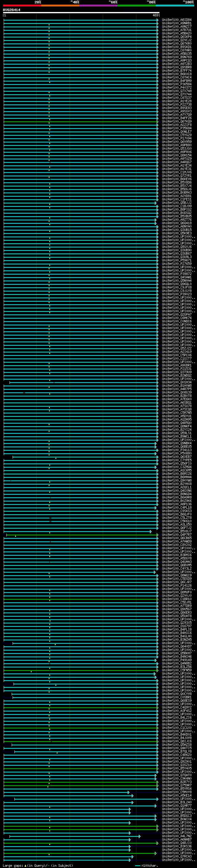Image resolution: width=197 pixels, height=868 pixels.
Task: Select the UniRef100_A4L7N2 label
Action: pos(176,836)
